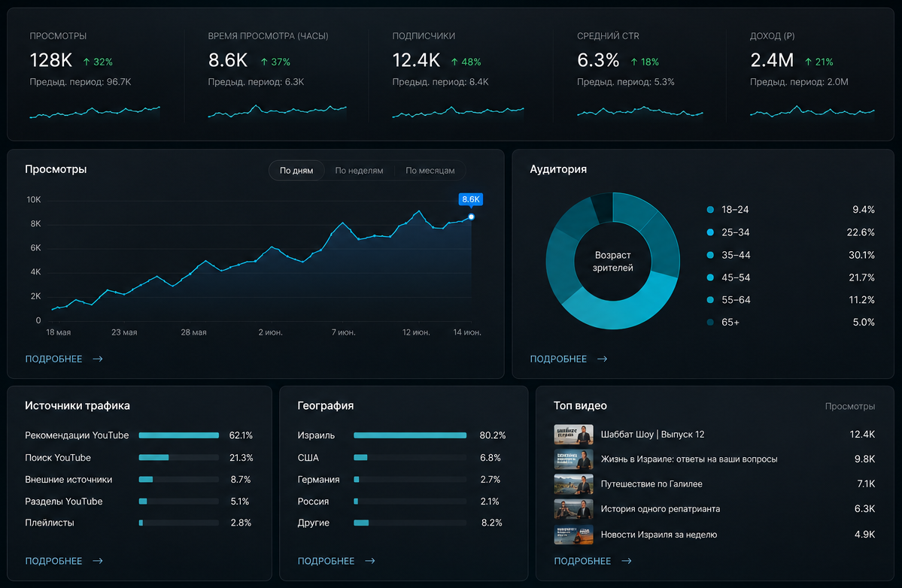Click the green up arrow next to 21%
902x588 pixels.
tap(808, 62)
